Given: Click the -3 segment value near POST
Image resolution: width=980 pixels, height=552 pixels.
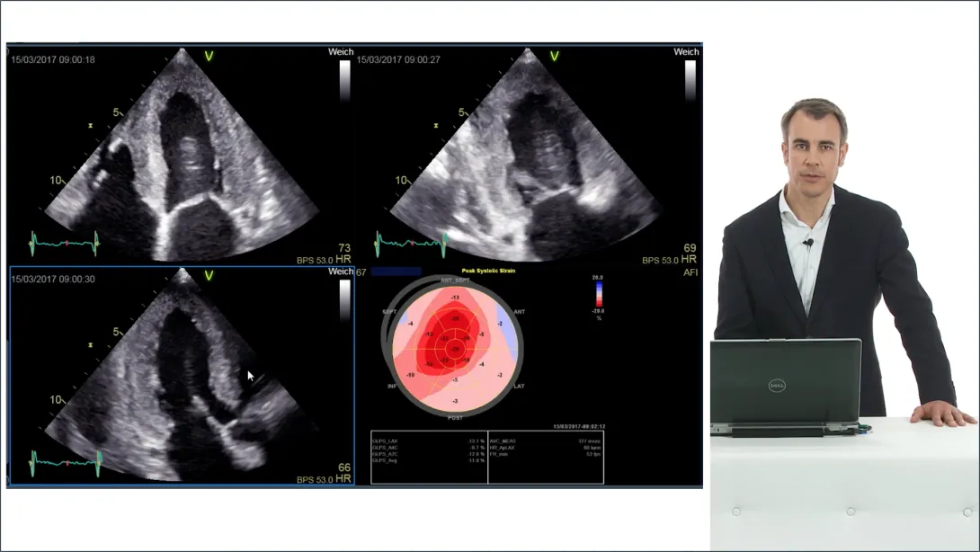Looking at the screenshot, I should coord(455,401).
